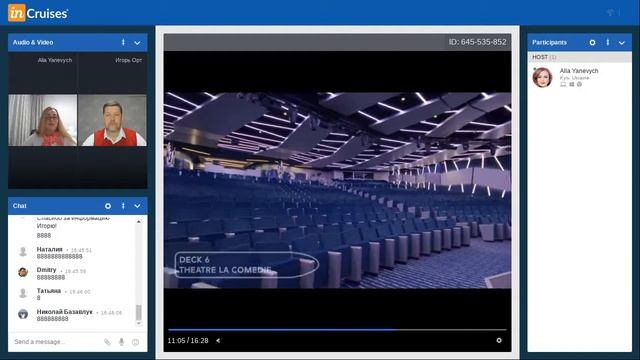Select Игорь webcam thumbnail
Viewport: 640px width, 360px height.
click(112, 120)
